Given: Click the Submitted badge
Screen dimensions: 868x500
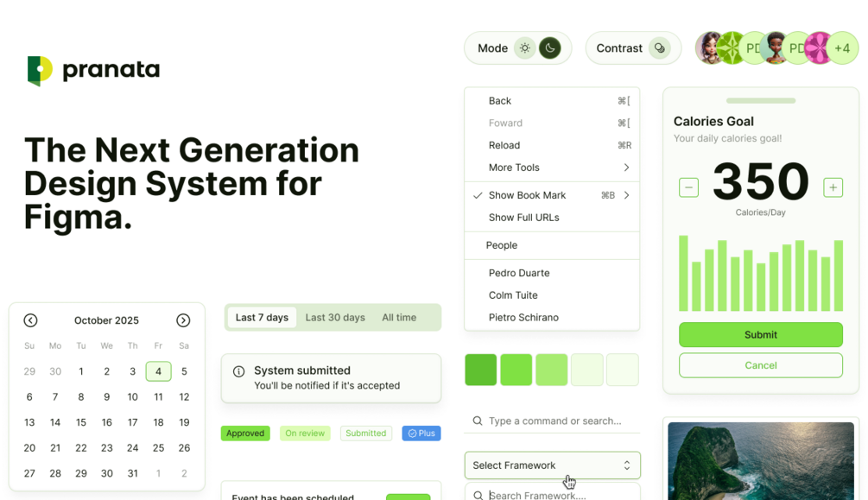Looking at the screenshot, I should point(366,433).
